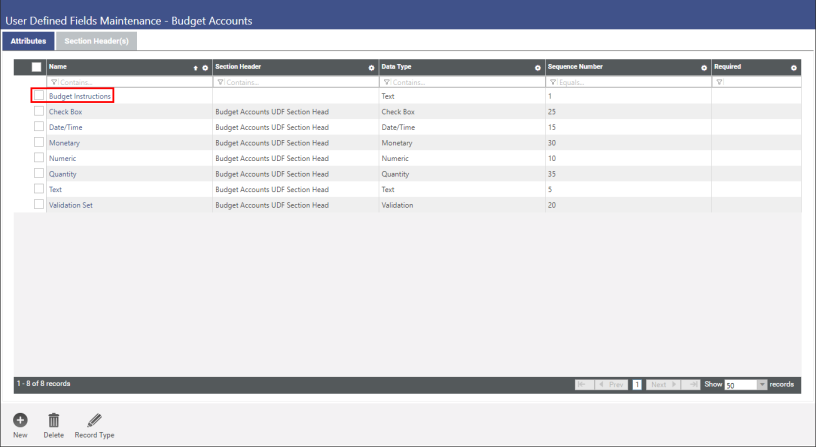The width and height of the screenshot is (816, 447).
Task: Tick the checkbox for Monetary row
Action: coord(39,143)
